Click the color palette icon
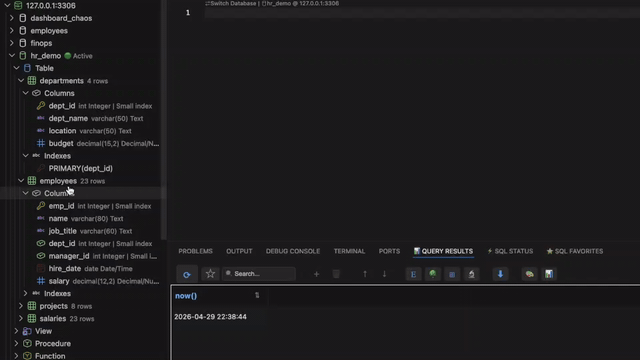This screenshot has width=640, height=360. click(x=529, y=274)
